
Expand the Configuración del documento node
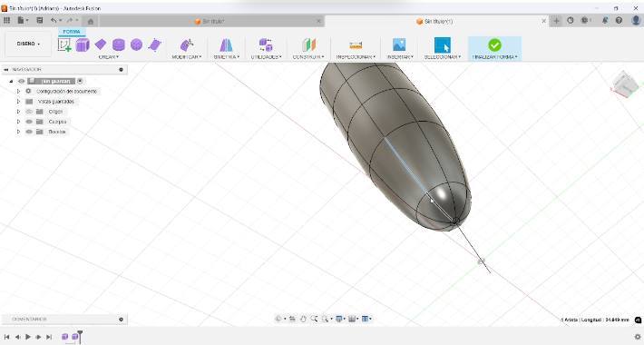coord(18,92)
